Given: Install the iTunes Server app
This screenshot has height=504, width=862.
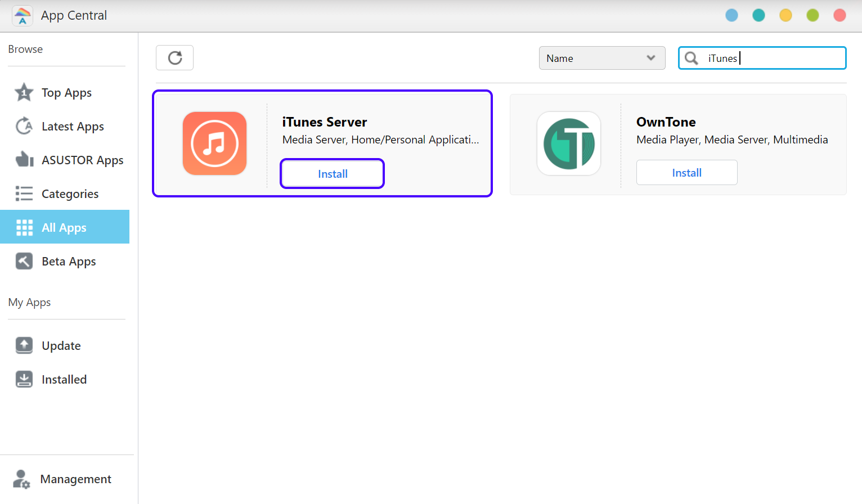Looking at the screenshot, I should pyautogui.click(x=333, y=174).
